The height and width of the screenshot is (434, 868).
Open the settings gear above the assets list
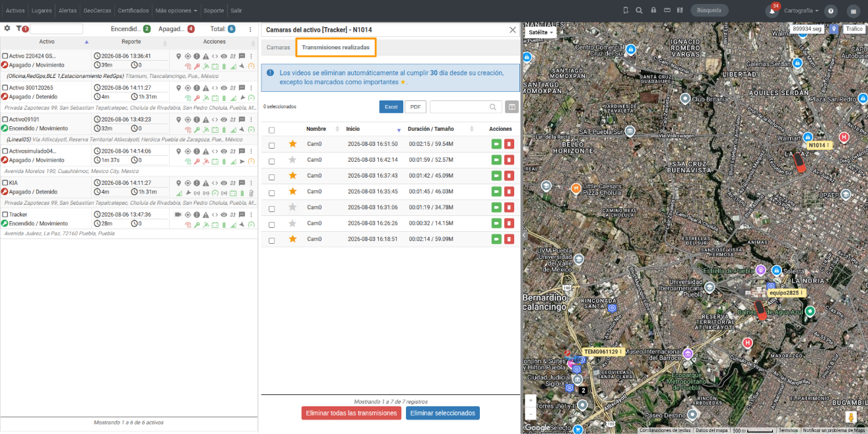pos(7,28)
